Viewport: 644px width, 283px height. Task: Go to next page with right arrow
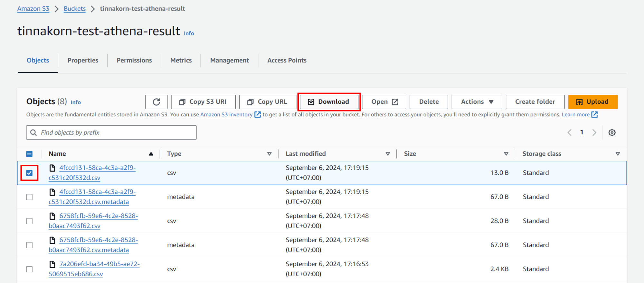click(594, 132)
